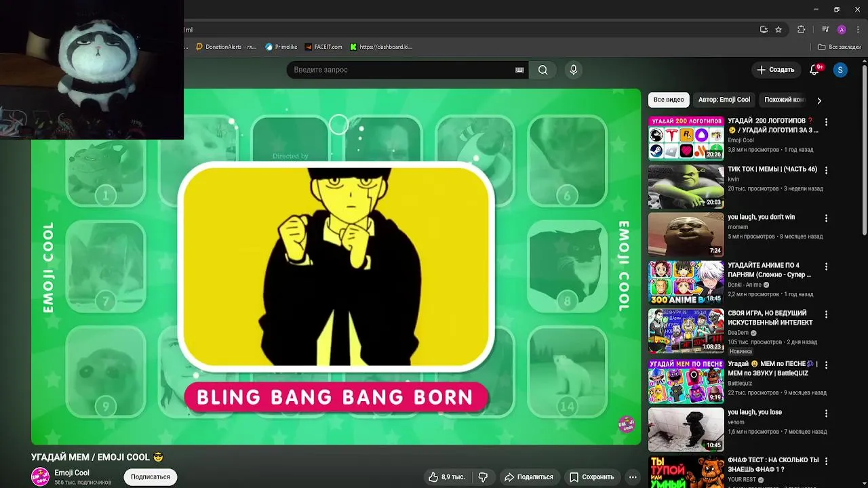Image resolution: width=868 pixels, height=488 pixels.
Task: Click the Создать button
Action: click(x=775, y=70)
